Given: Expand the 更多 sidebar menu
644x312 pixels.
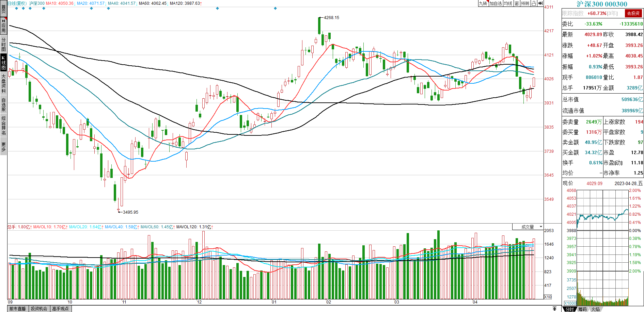Looking at the screenshot, I should coord(3,147).
